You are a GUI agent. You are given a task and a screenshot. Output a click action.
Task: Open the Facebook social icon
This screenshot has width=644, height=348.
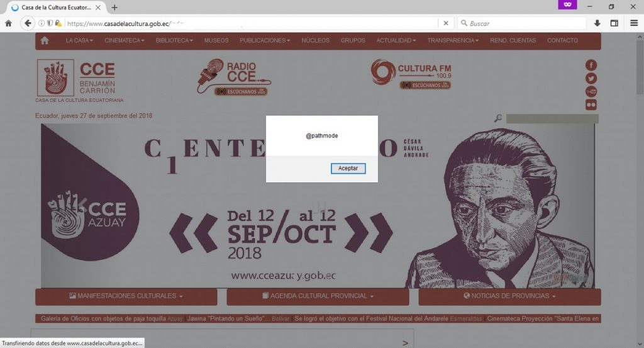pyautogui.click(x=591, y=65)
